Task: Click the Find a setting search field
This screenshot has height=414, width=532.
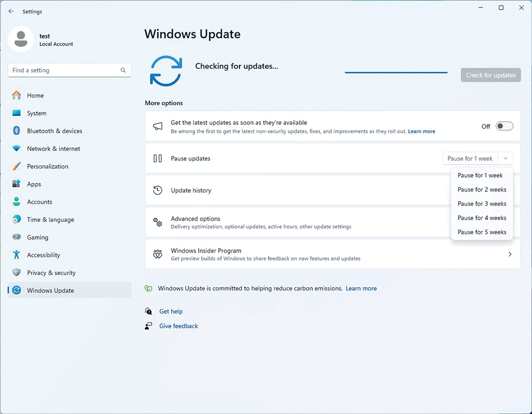Action: [70, 70]
